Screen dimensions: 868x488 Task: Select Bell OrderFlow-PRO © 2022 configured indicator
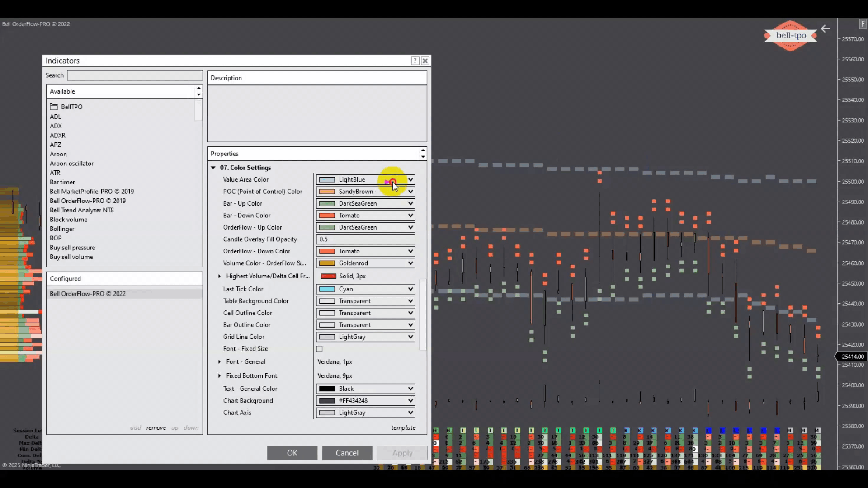[88, 294]
